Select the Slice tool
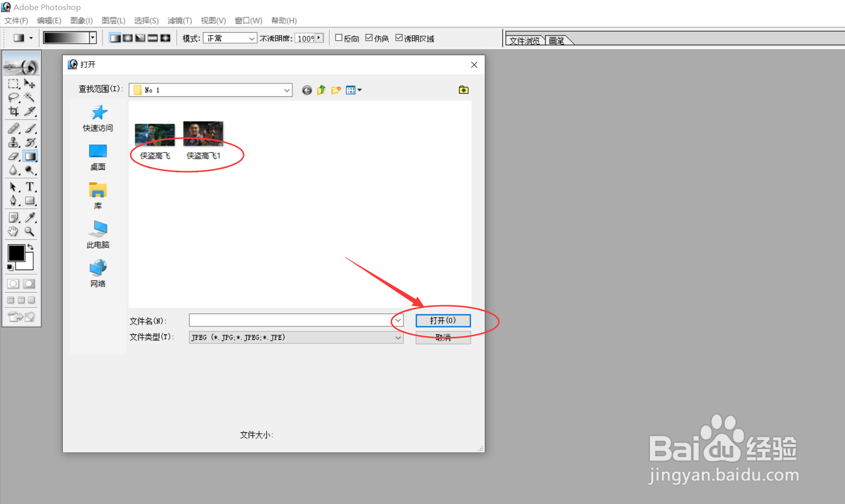The image size is (845, 504). pos(30,111)
